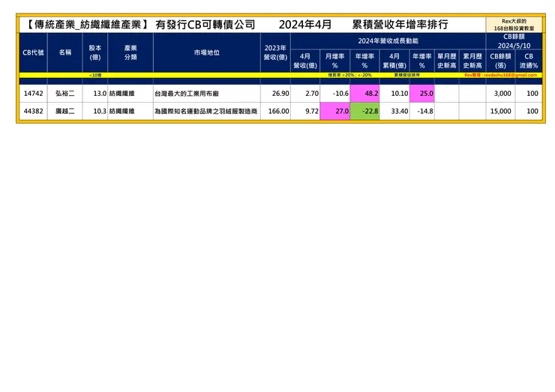Select the 台灣最大的工業用布廠 description cell
The width and height of the screenshot is (555, 392).
(x=207, y=94)
